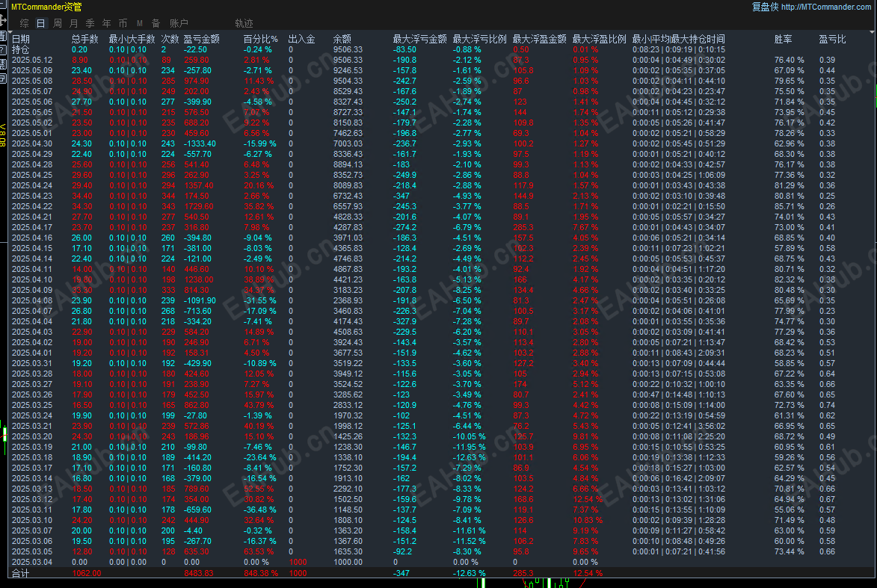Click the 最大浮亏金额 column header
Image resolution: width=877 pixels, height=588 pixels.
click(x=419, y=39)
